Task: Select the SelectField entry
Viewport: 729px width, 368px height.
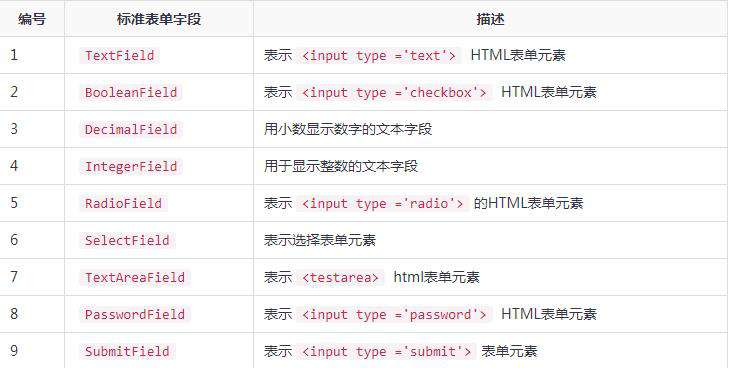Action: pyautogui.click(x=127, y=240)
